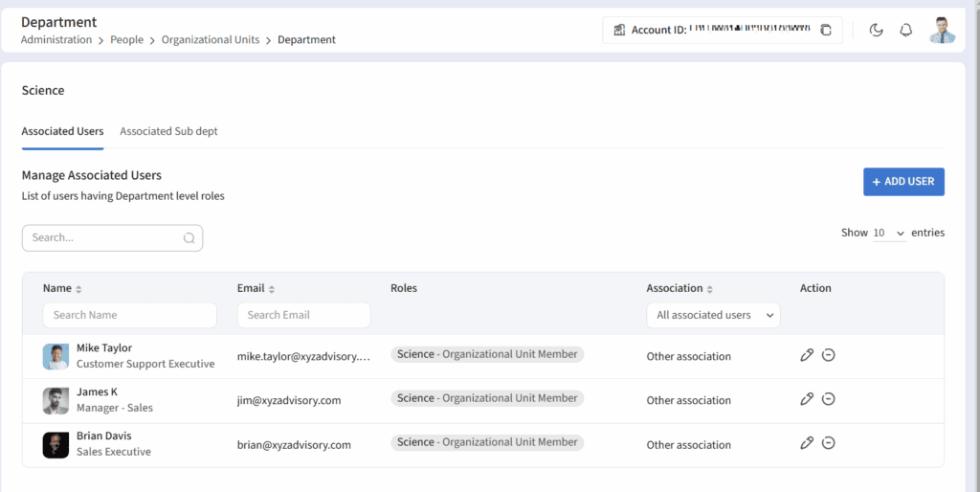Expand the Show entries count dropdown

pos(888,234)
